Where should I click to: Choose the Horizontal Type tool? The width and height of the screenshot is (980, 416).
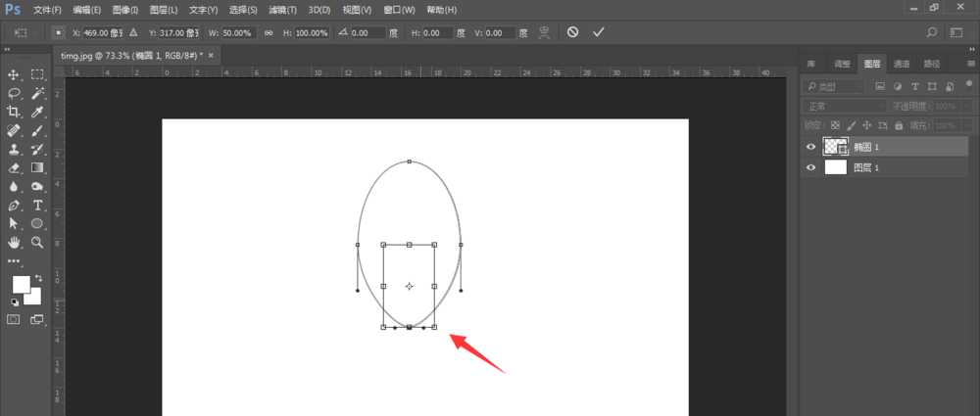(37, 205)
